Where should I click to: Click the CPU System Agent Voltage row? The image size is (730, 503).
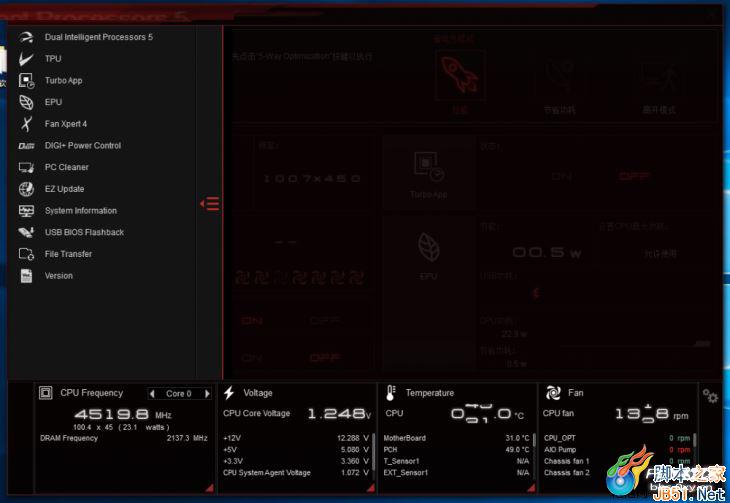pyautogui.click(x=296, y=473)
